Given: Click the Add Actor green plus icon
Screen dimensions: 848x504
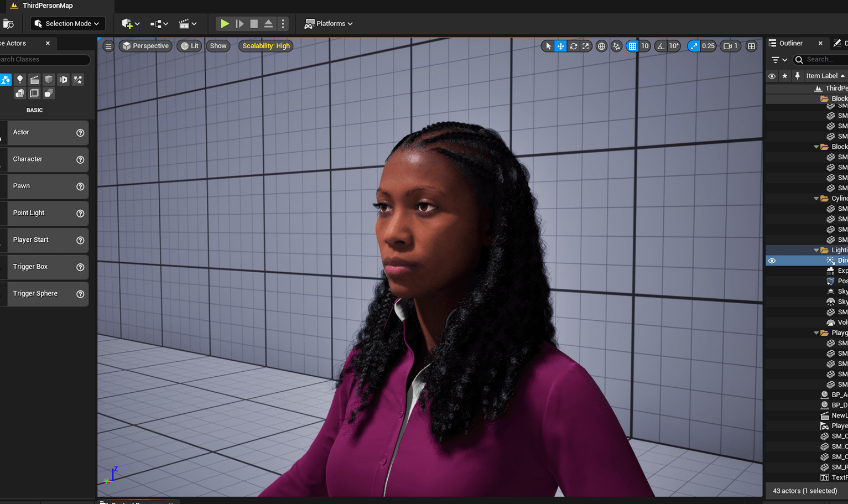Looking at the screenshot, I should (x=128, y=24).
